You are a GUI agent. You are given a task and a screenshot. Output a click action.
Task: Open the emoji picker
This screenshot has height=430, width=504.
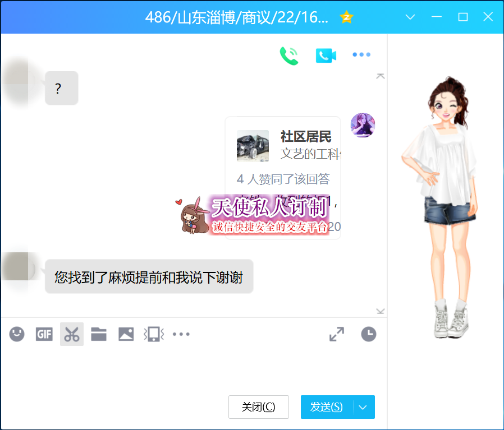click(x=17, y=335)
